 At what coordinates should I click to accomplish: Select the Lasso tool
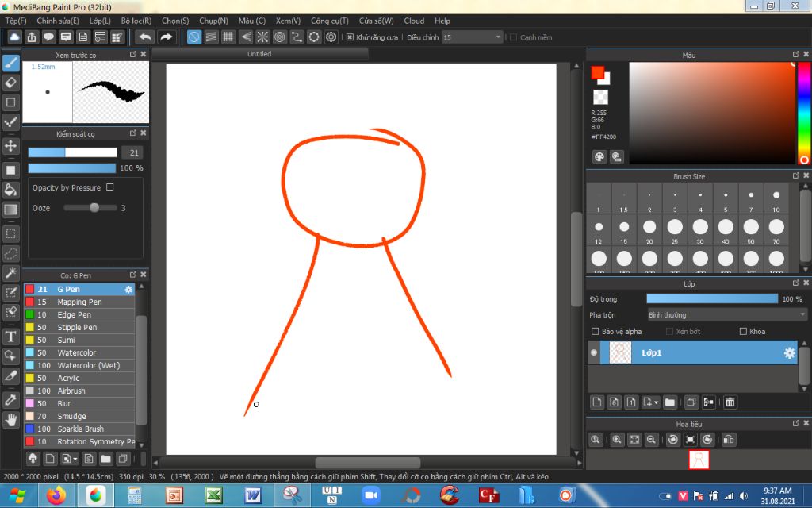point(11,253)
